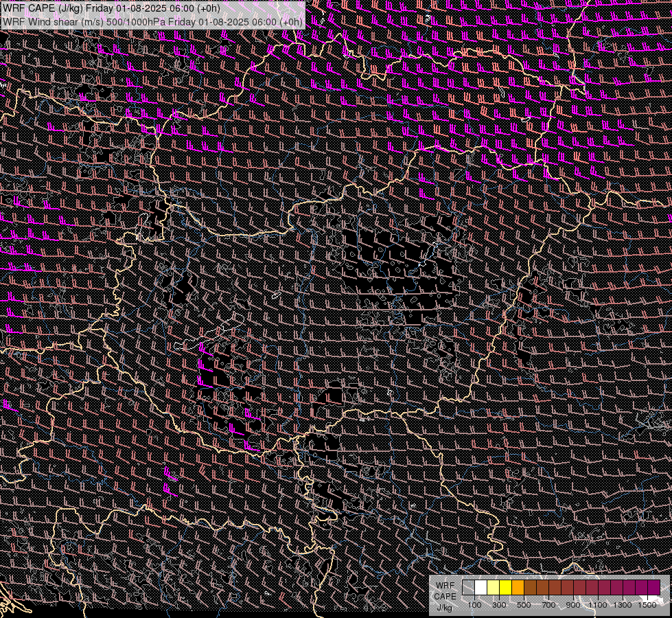Click the legend value 100
Image resolution: width=672 pixels, height=618 pixels.
click(x=474, y=605)
